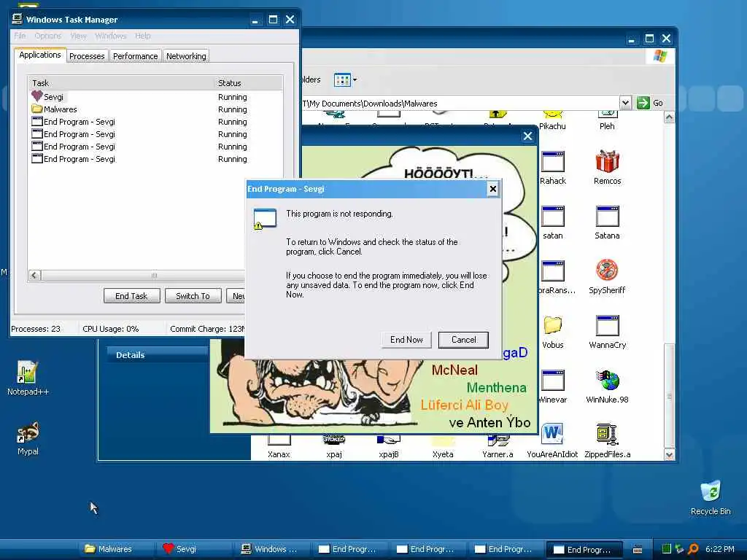Switch to the Performance tab
Viewport: 747px width, 560px height.
tap(135, 56)
